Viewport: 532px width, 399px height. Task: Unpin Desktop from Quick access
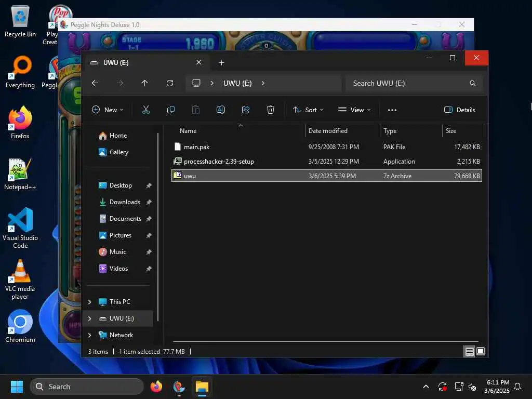[149, 185]
